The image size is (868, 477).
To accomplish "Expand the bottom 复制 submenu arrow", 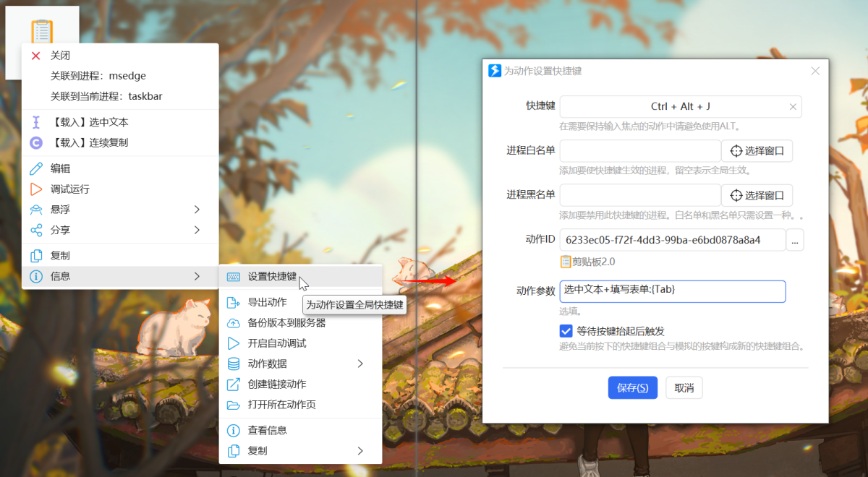I will 360,451.
